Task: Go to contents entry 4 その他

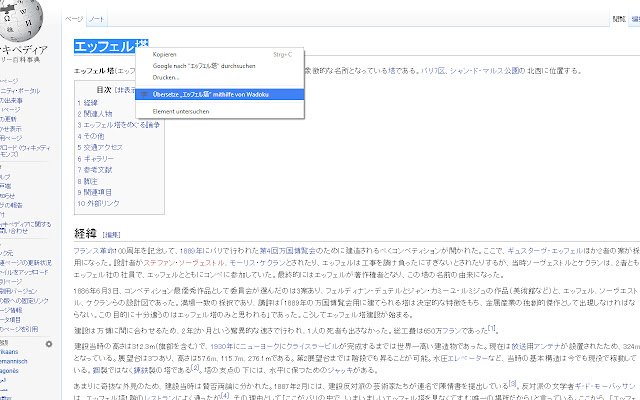Action: point(91,136)
